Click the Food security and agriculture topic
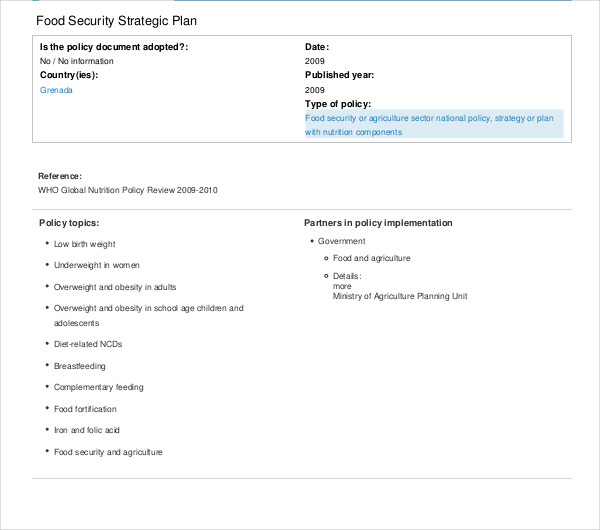This screenshot has height=530, width=600. pos(108,452)
